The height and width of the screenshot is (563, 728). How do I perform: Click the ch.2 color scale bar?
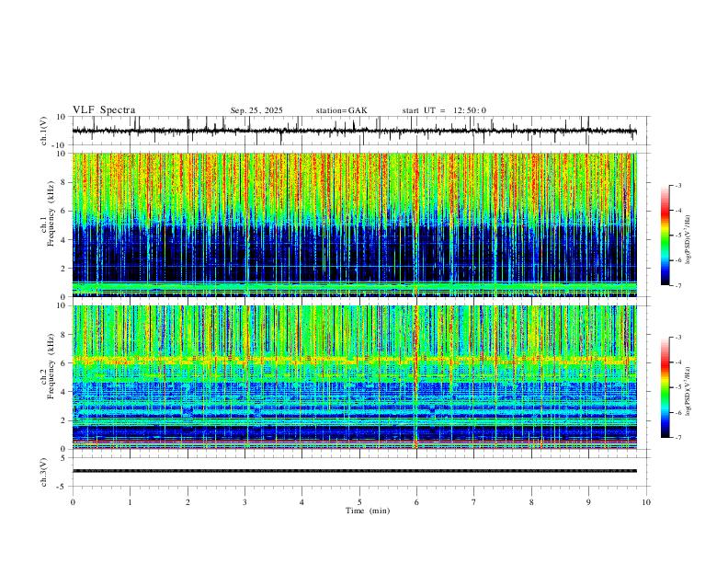tap(665, 387)
